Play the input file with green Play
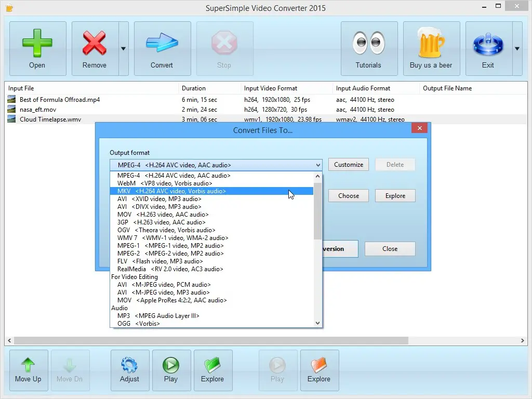Screen dimensions: 532x399 click(x=171, y=370)
